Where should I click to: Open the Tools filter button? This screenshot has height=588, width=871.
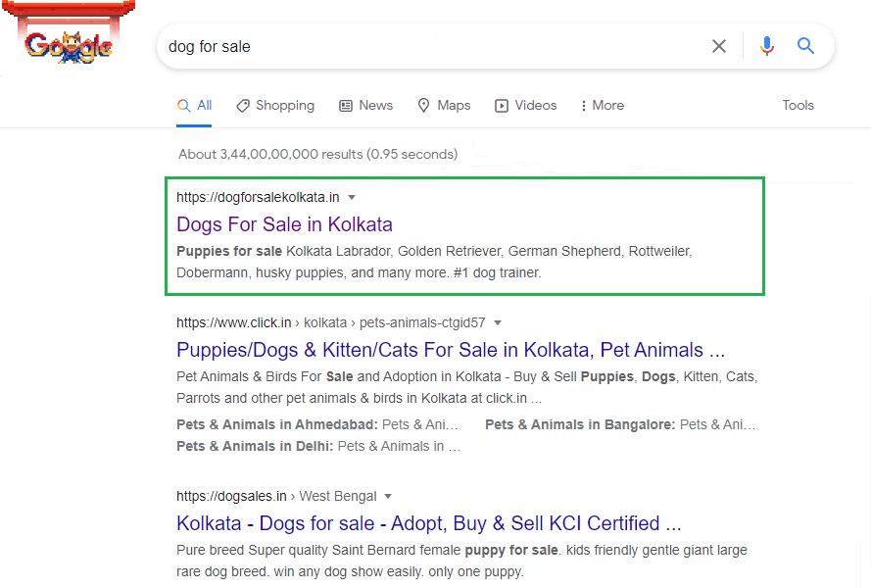(x=798, y=106)
